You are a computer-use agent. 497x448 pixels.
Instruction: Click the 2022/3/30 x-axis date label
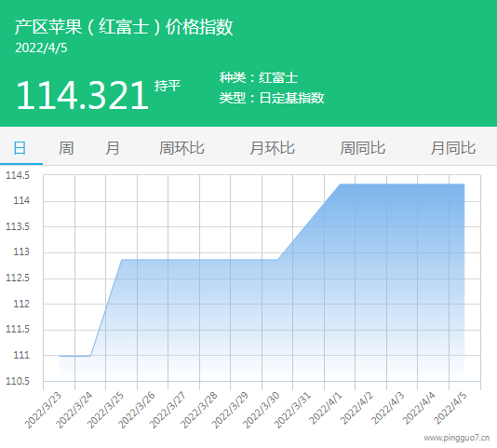(262, 410)
